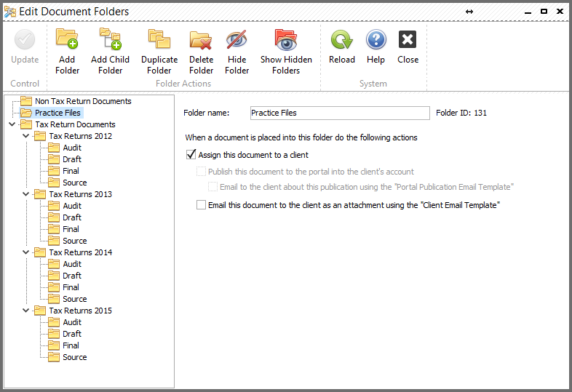
Task: Click the Close toolbar button
Action: point(408,47)
